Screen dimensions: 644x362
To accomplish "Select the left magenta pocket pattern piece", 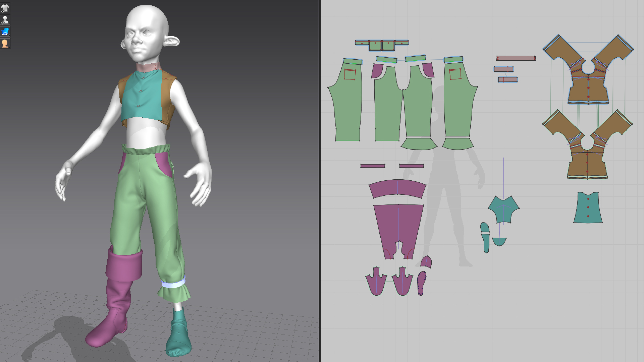I will [x=377, y=70].
